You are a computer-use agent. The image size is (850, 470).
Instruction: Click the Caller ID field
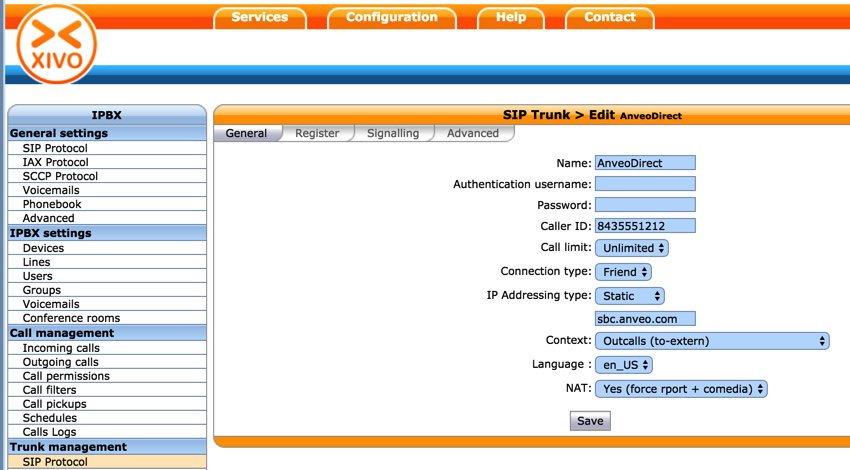(x=645, y=226)
